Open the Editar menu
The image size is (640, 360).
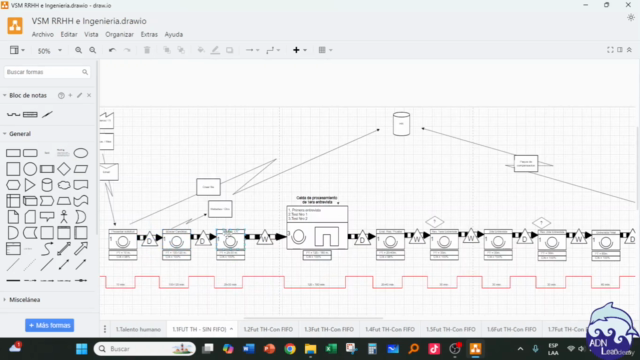pyautogui.click(x=69, y=34)
